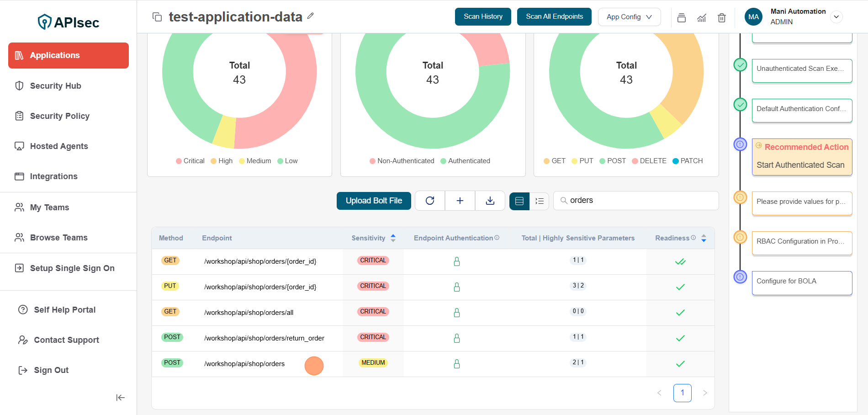Click the trash icon to delete application
The width and height of the screenshot is (868, 415).
click(722, 18)
